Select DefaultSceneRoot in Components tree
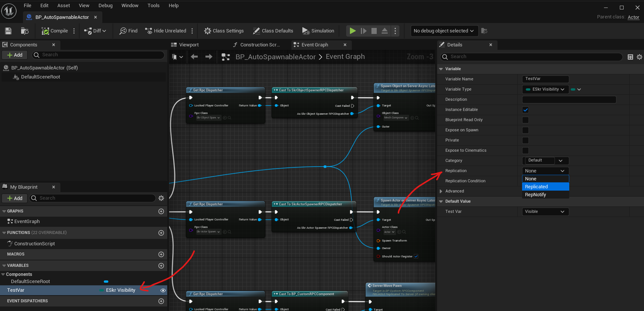 coord(40,77)
